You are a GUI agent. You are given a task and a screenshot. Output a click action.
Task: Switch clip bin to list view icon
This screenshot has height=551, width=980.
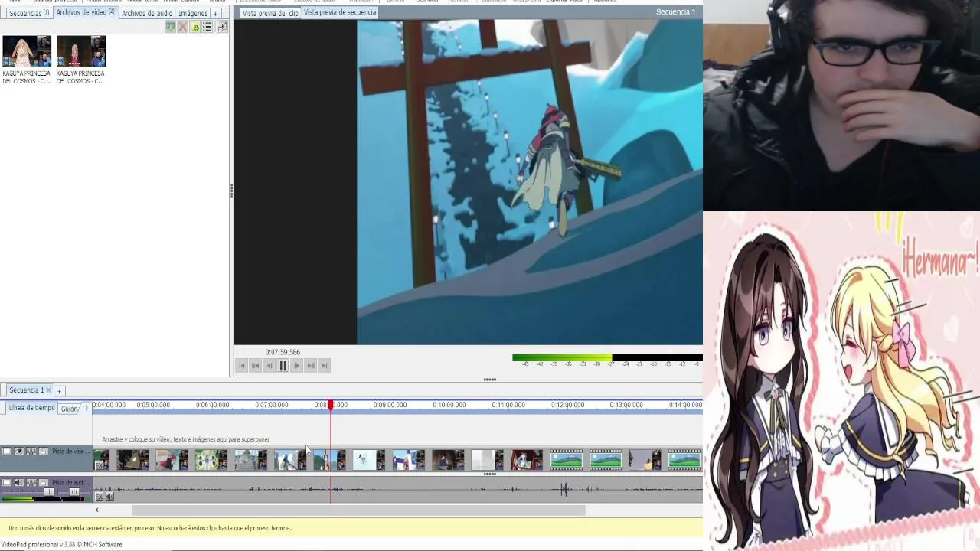[207, 27]
